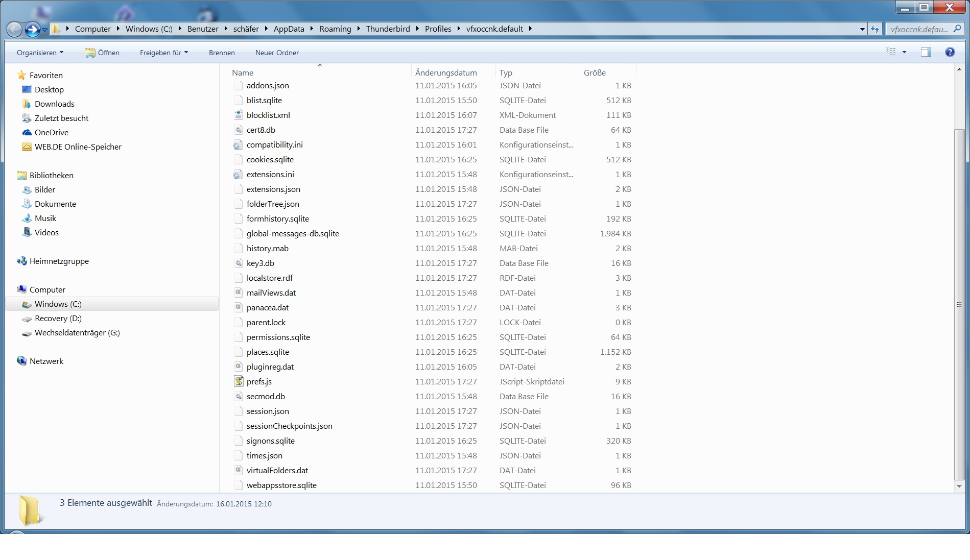Select the mailViews.dat file icon
This screenshot has width=970, height=560.
tap(238, 293)
